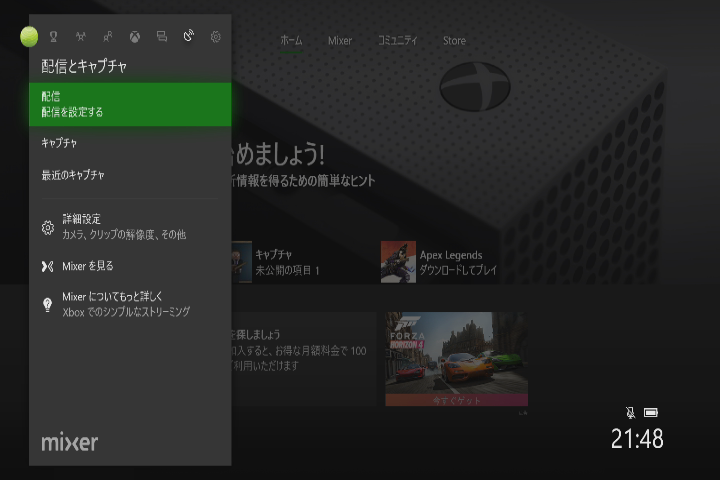Switch to the Store tab
Viewport: 720px width, 480px height.
(454, 40)
